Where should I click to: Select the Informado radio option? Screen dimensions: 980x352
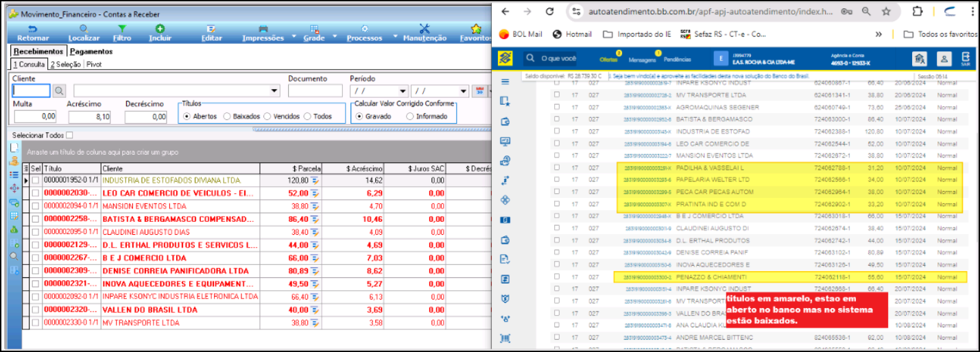pyautogui.click(x=410, y=116)
